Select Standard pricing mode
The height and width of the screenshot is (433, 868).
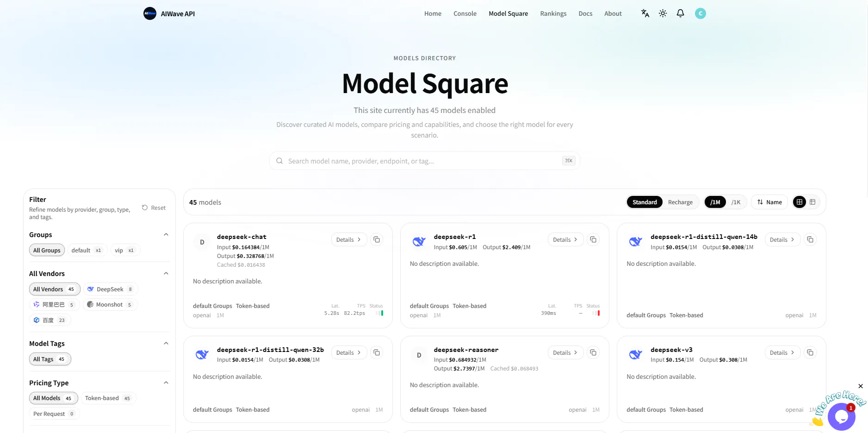tap(645, 202)
